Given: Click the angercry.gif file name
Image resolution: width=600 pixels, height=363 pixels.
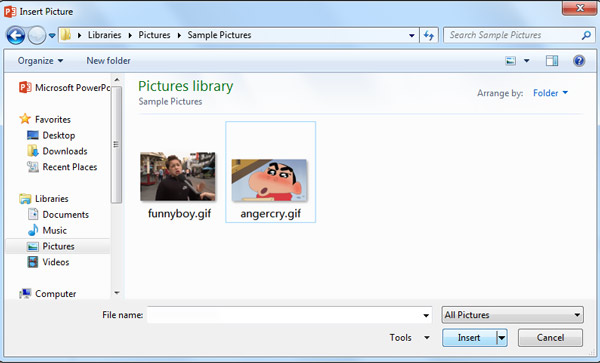Looking at the screenshot, I should [x=271, y=213].
